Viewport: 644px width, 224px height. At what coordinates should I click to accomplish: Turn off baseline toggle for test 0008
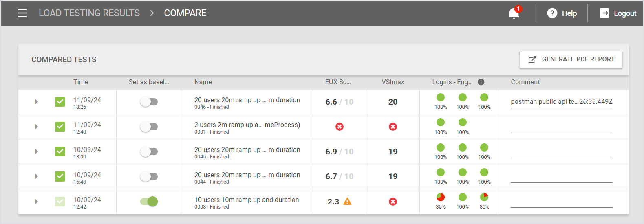click(149, 202)
